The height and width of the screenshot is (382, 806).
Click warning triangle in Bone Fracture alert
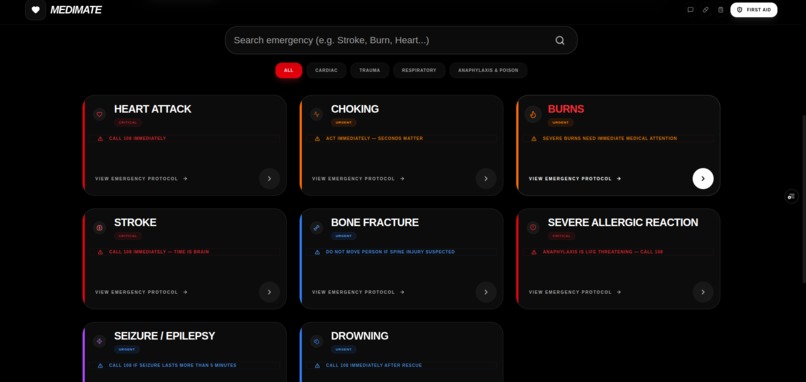[x=317, y=252]
